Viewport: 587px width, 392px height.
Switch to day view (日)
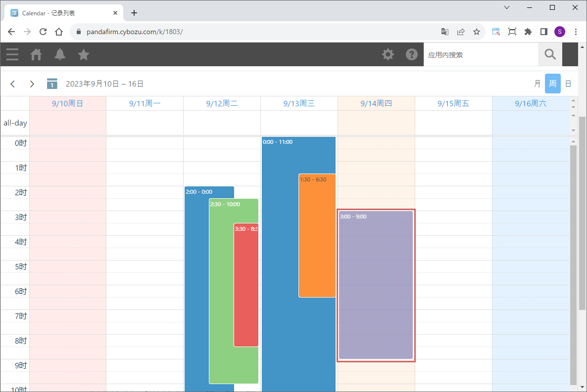(x=568, y=84)
